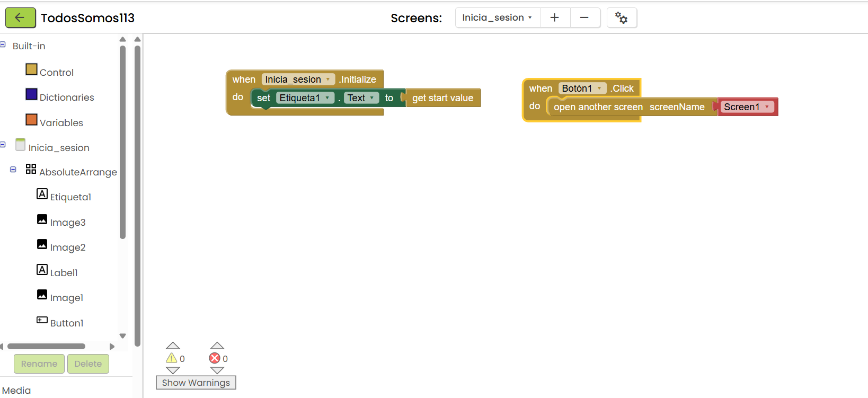The width and height of the screenshot is (868, 398).
Task: Open Etiqueta1 dropdown in set block
Action: 327,98
